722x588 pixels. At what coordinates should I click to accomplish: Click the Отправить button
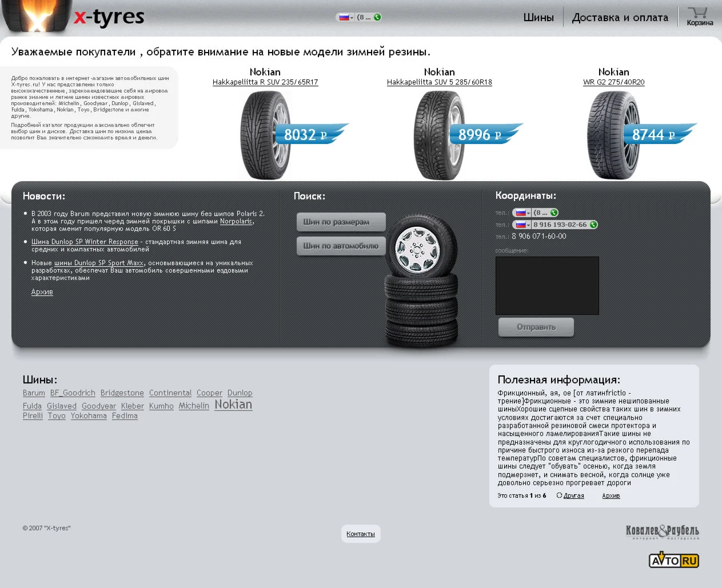click(536, 327)
